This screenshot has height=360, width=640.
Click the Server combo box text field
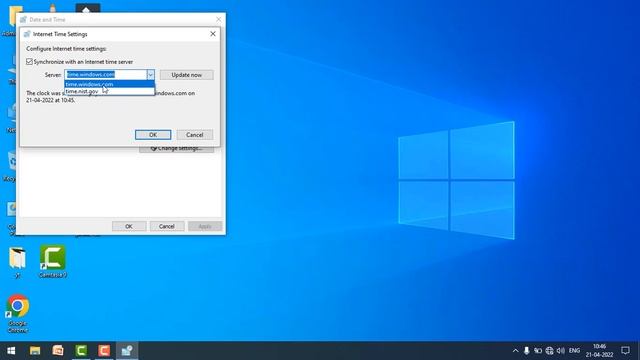coord(106,75)
